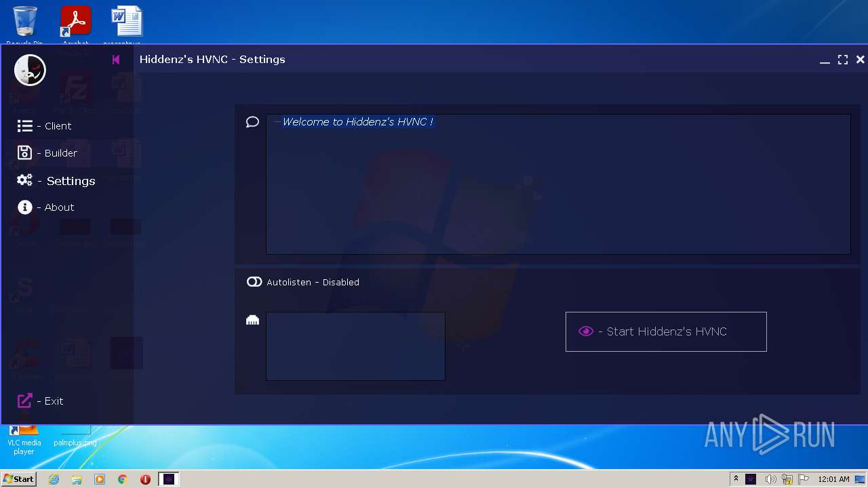Image resolution: width=868 pixels, height=488 pixels.
Task: Click the HVNC avatar logo
Action: click(30, 70)
